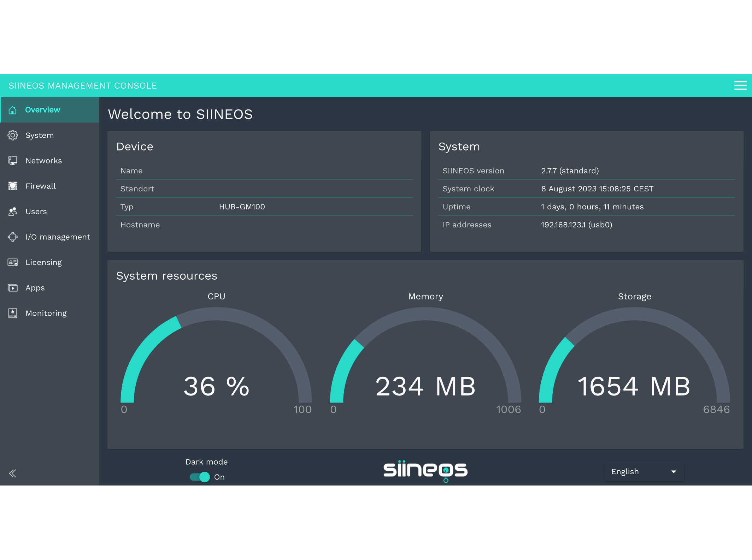
Task: Select Overview in the sidebar menu
Action: (x=50, y=110)
